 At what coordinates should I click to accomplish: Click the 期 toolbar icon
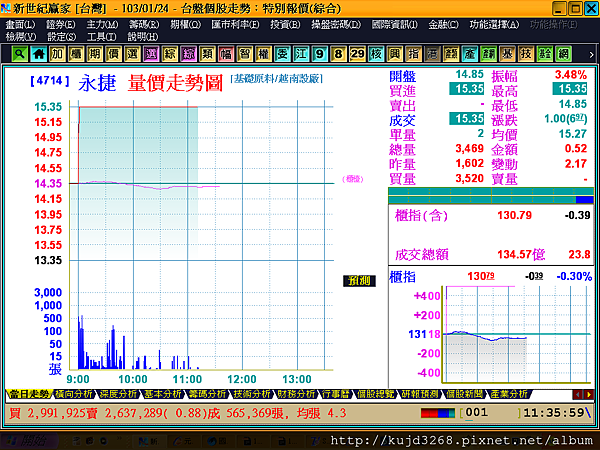pos(95,54)
